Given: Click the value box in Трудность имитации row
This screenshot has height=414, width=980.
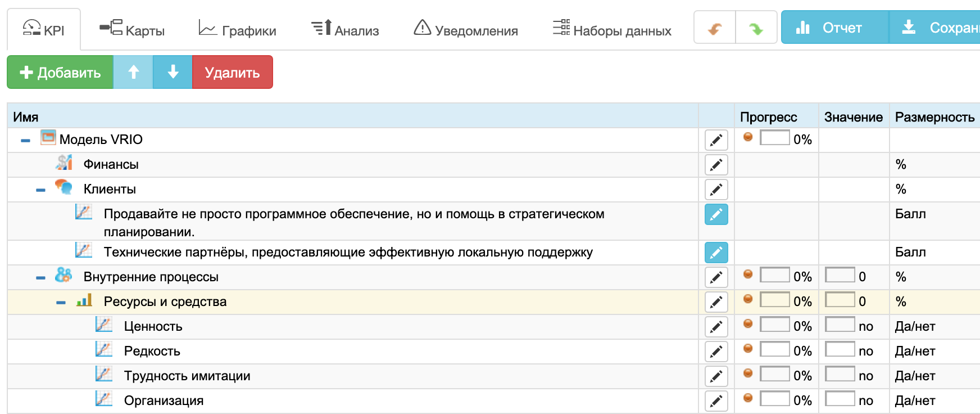Looking at the screenshot, I should (840, 374).
